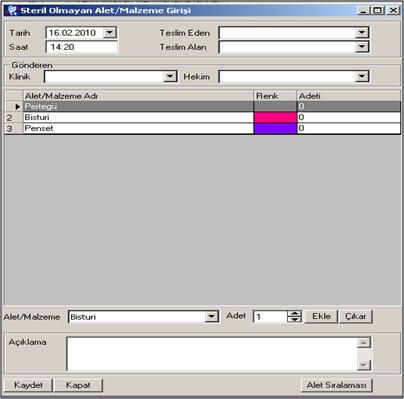The image size is (404, 399).
Task: Click the row 3 number header
Action: click(13, 128)
